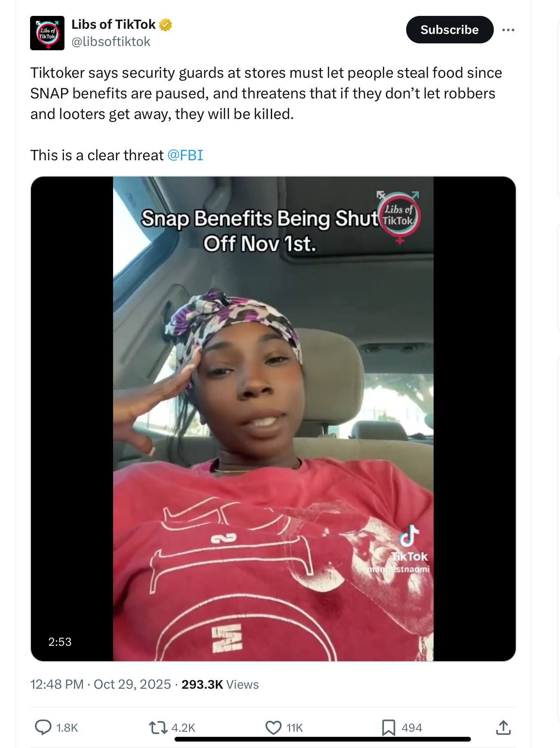The width and height of the screenshot is (560, 748).
Task: Open the three-dot more options menu
Action: coord(508,30)
